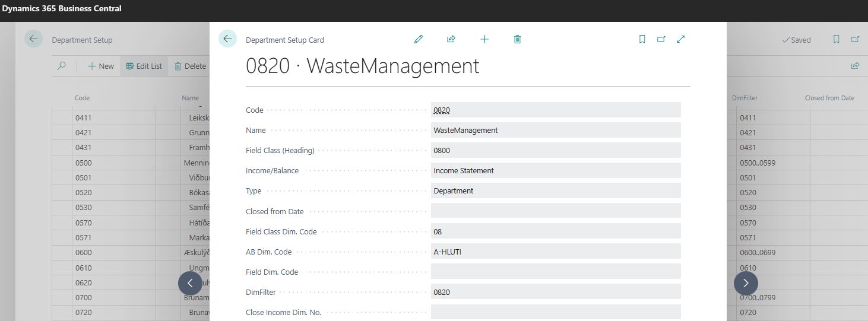Select the Type field showing Department
Image resolution: width=868 pixels, height=321 pixels.
[556, 190]
